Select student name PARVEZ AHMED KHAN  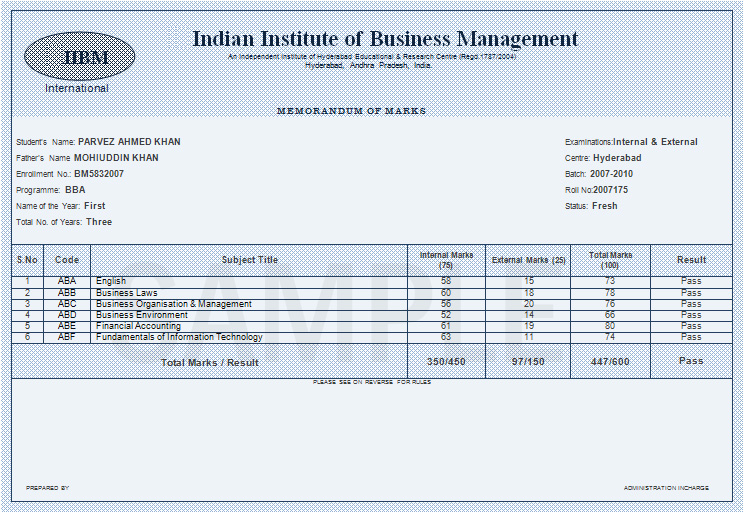pyautogui.click(x=129, y=141)
